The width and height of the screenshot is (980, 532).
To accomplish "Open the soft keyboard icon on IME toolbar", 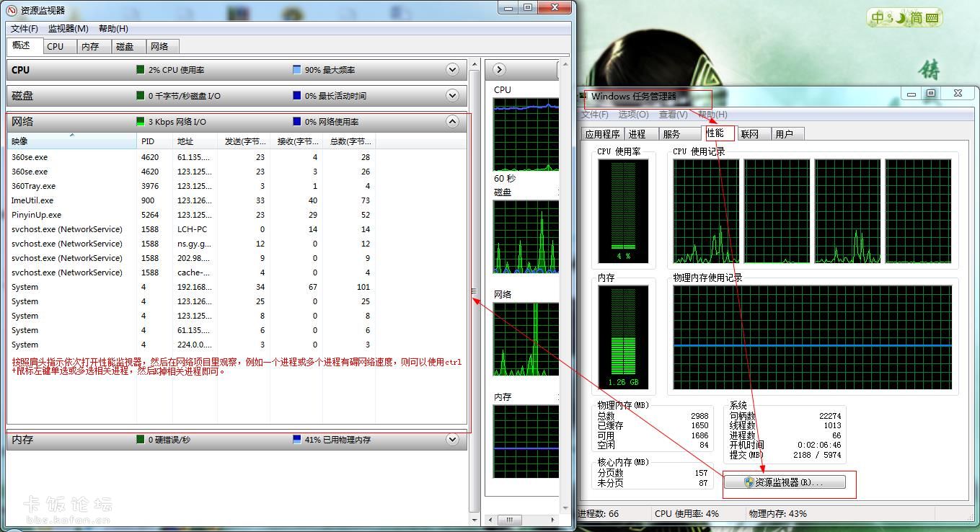I will (932, 17).
